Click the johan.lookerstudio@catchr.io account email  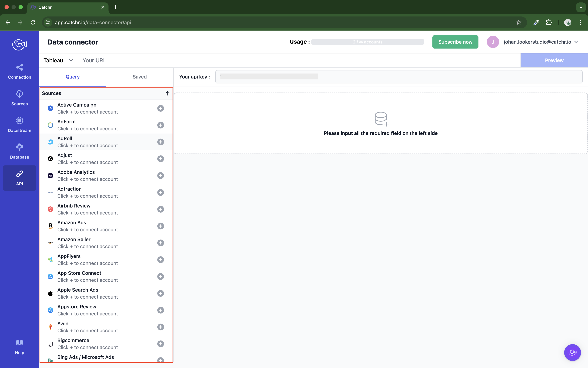click(537, 42)
